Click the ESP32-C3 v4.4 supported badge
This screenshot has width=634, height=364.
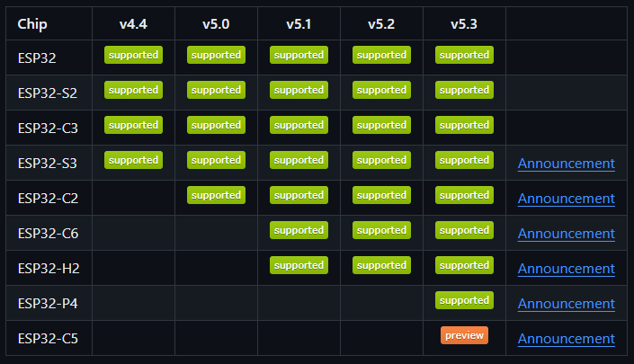tap(133, 125)
